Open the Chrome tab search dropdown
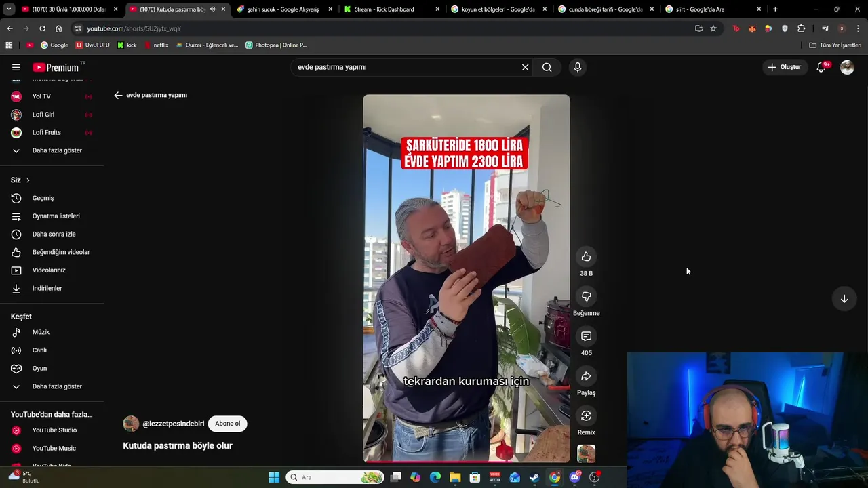Screen dimensions: 868x488 tap(9, 9)
